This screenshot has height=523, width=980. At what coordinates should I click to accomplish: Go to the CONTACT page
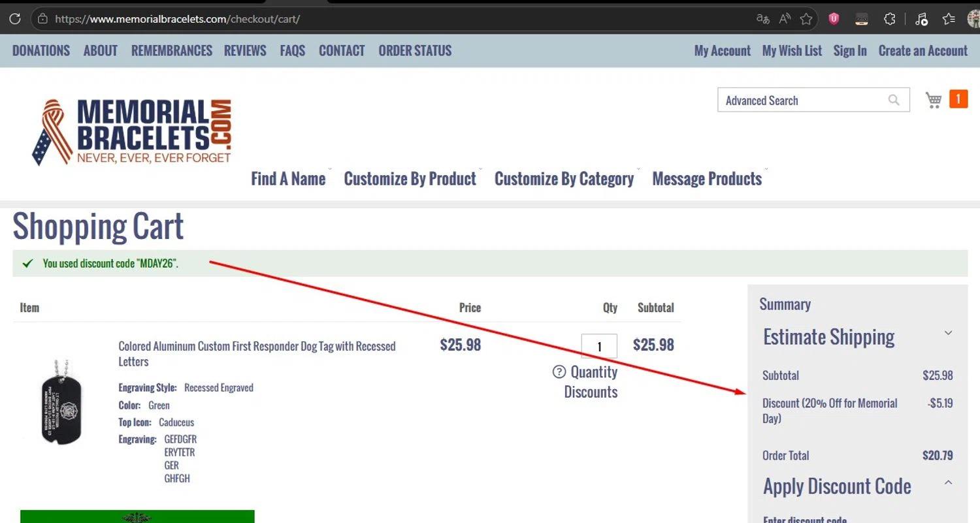(342, 50)
